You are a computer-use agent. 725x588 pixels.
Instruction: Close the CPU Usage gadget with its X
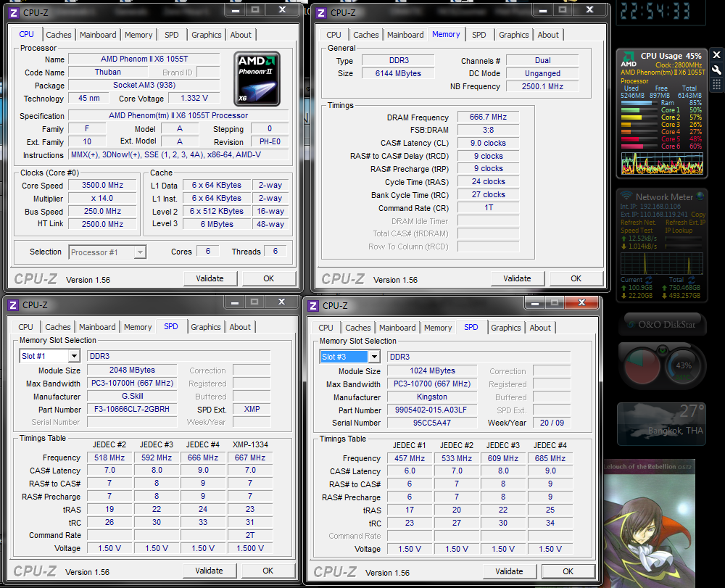(x=716, y=55)
